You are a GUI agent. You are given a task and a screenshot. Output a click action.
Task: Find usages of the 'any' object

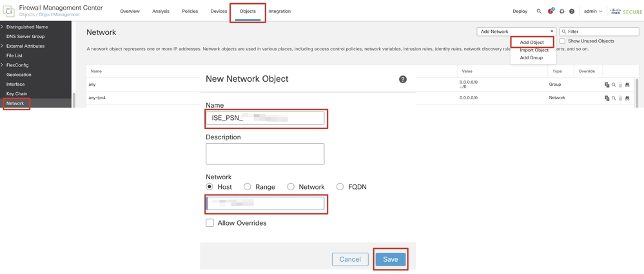[x=627, y=84]
